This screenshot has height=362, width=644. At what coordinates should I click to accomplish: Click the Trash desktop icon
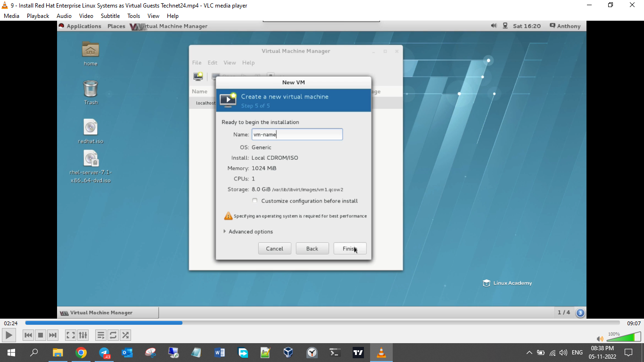[91, 92]
